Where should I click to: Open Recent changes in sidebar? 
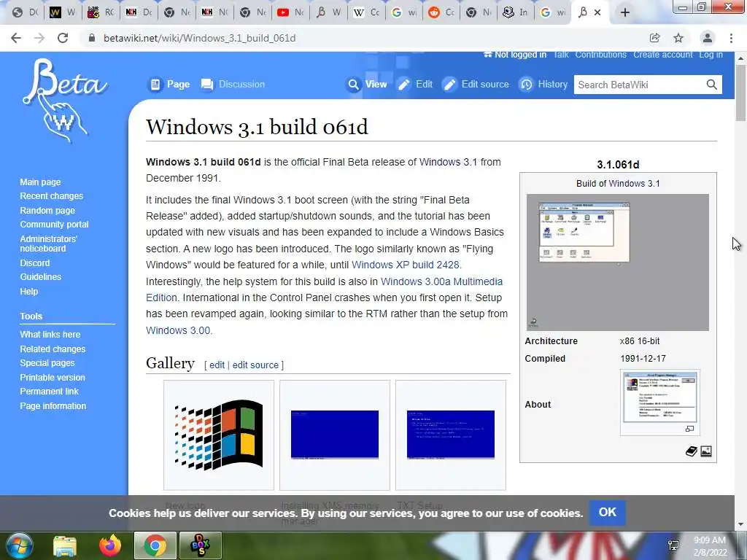(52, 196)
